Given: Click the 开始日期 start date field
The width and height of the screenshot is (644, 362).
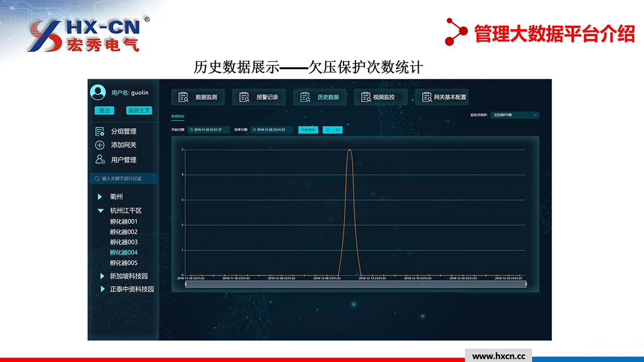Looking at the screenshot, I should (208, 130).
